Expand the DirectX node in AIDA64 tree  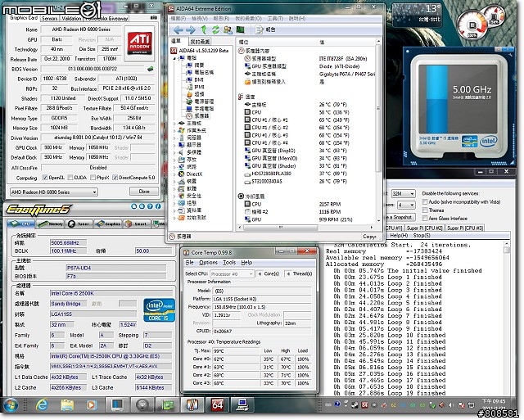[174, 174]
